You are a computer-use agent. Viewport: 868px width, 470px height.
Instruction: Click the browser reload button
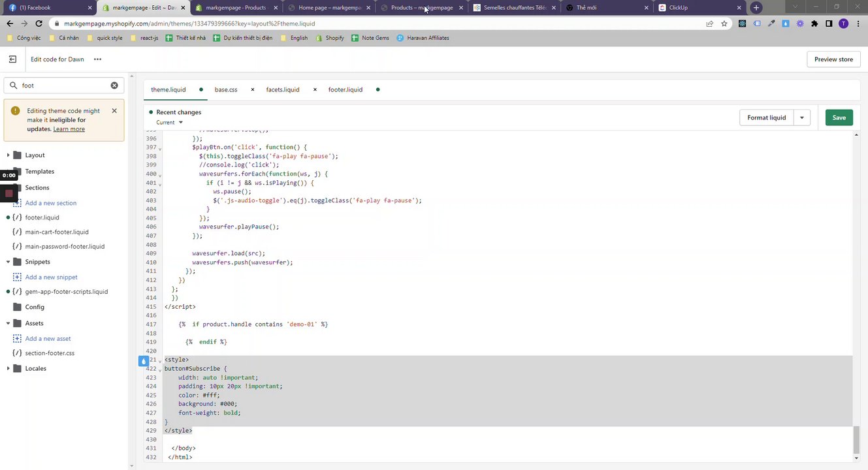click(x=40, y=23)
